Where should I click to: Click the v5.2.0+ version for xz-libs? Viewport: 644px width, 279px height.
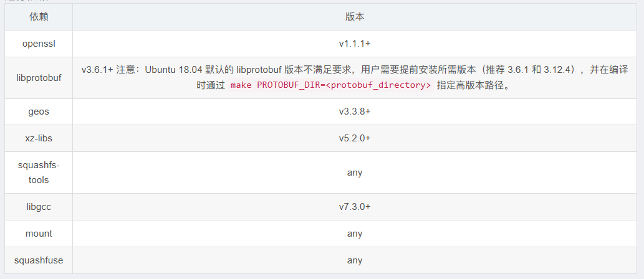coord(354,138)
